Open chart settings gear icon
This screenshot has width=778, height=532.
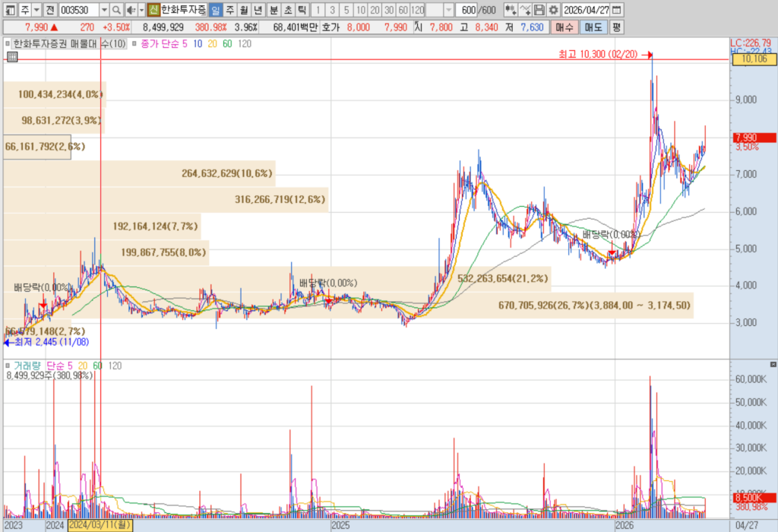(553, 10)
